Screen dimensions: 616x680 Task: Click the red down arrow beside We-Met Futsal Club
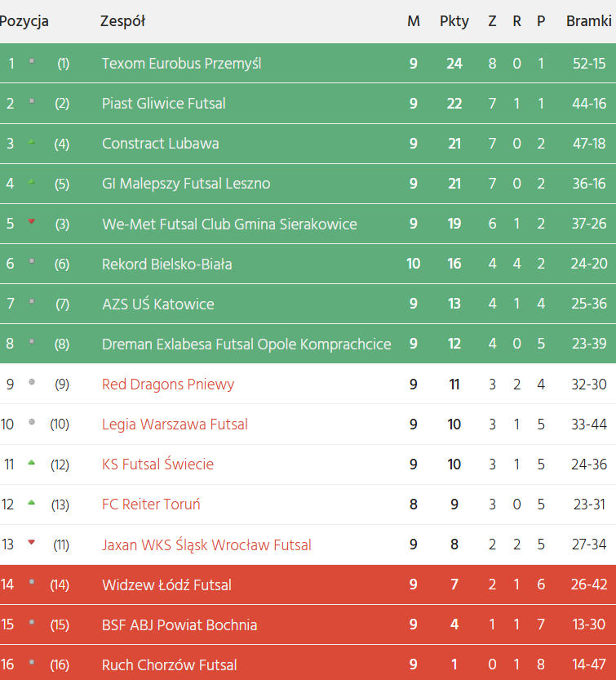[32, 221]
